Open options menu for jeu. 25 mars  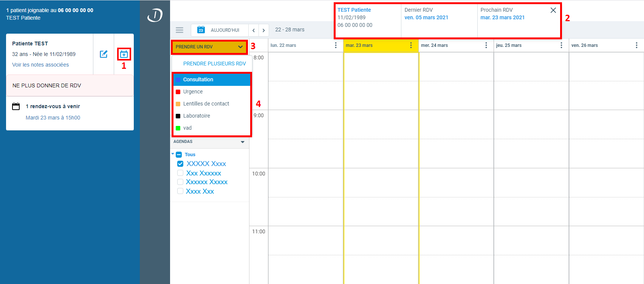pyautogui.click(x=561, y=45)
